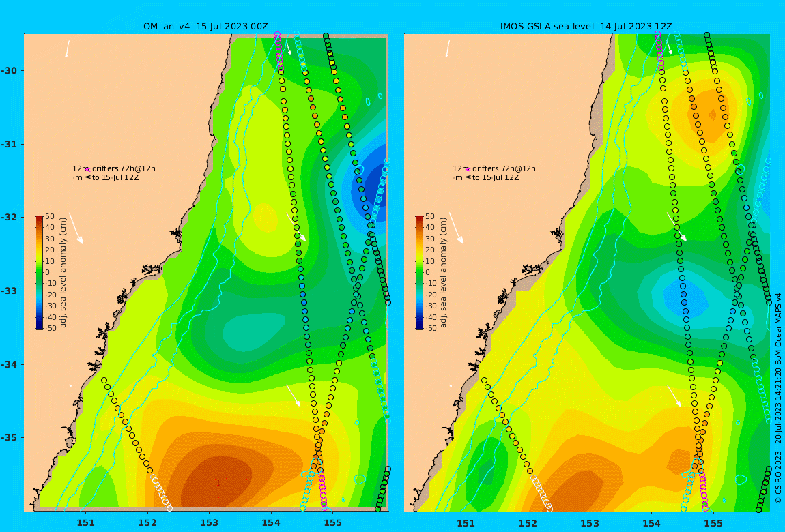The image size is (785, 532).
Task: Click top 50 label on IMOS GSLA colorbar
Action: click(430, 216)
